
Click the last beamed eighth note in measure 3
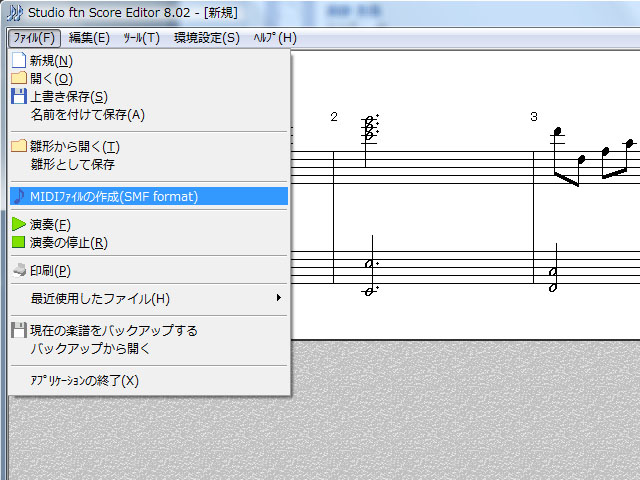click(x=630, y=143)
